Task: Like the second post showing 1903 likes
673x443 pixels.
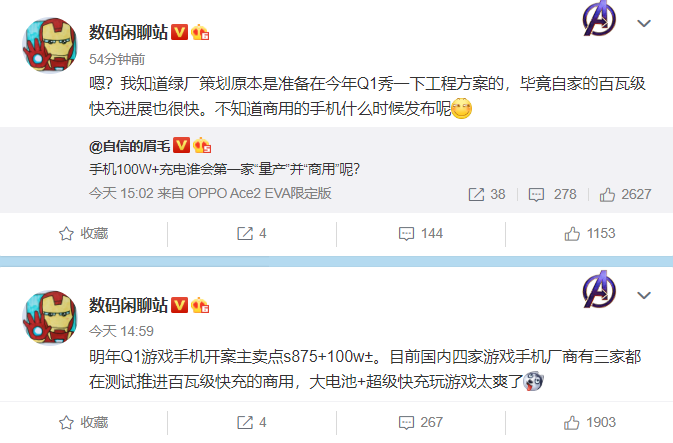Action: [589, 422]
